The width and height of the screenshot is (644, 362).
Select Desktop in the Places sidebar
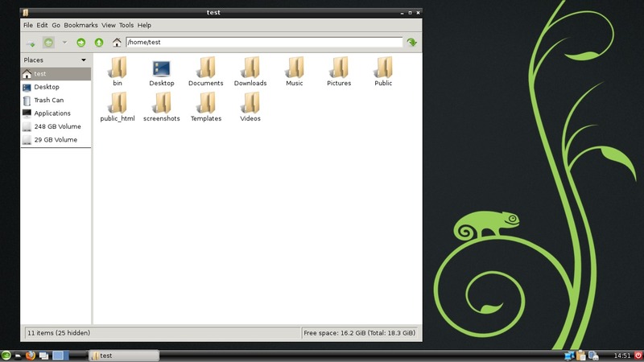(x=56, y=87)
